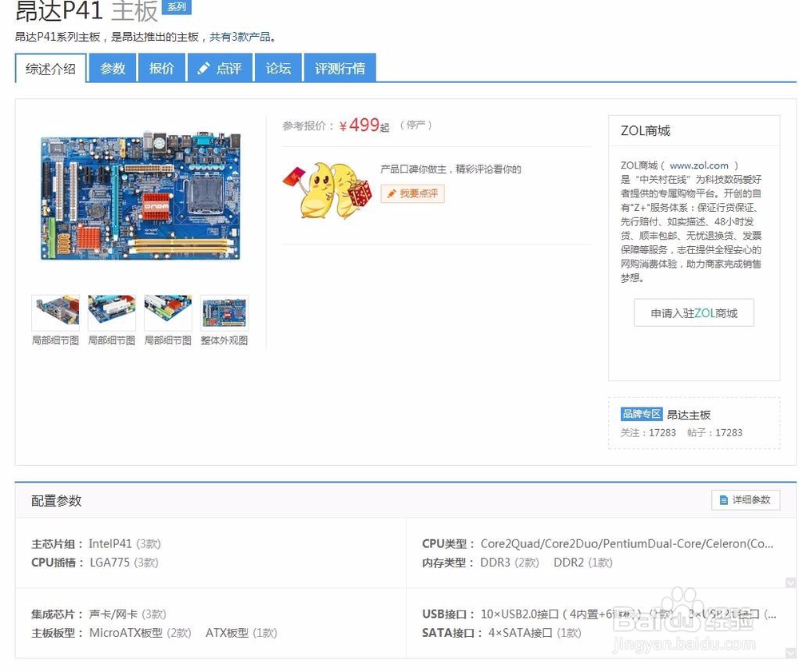This screenshot has width=799, height=672.
Task: Open the 论坛 tab
Action: 277,68
